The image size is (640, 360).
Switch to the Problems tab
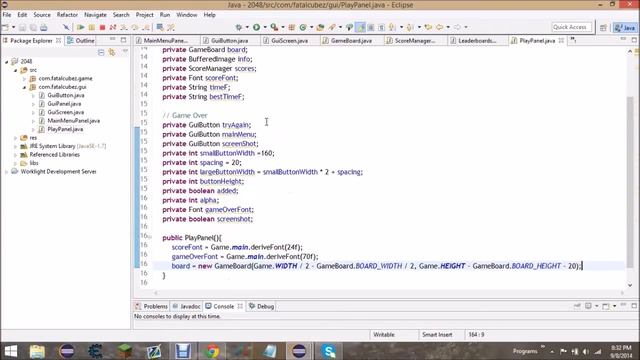(x=151, y=306)
